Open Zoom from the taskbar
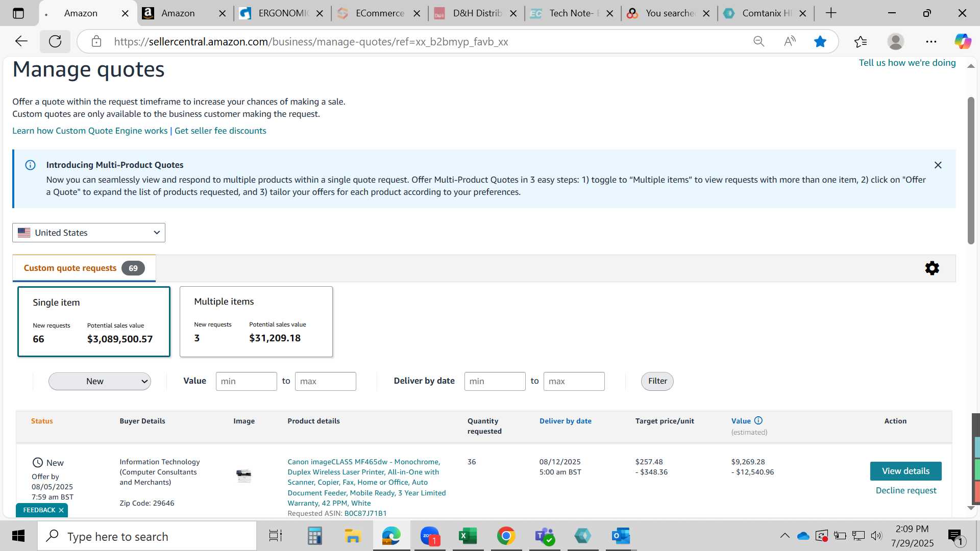980x551 pixels. point(430,536)
